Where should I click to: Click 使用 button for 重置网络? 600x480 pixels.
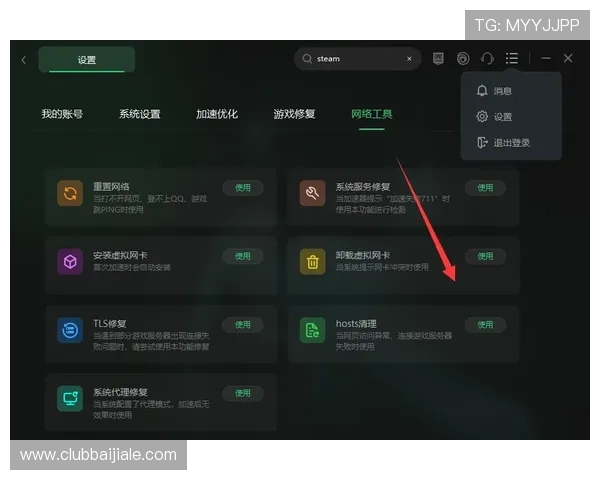[x=243, y=188]
